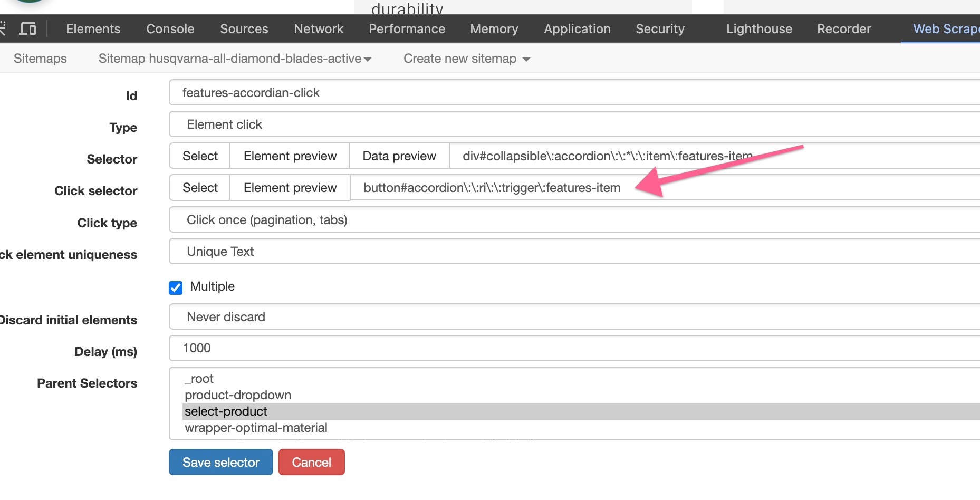Screen dimensions: 980x500
Task: Change the Unique Text uniqueness dropdown
Action: click(574, 252)
